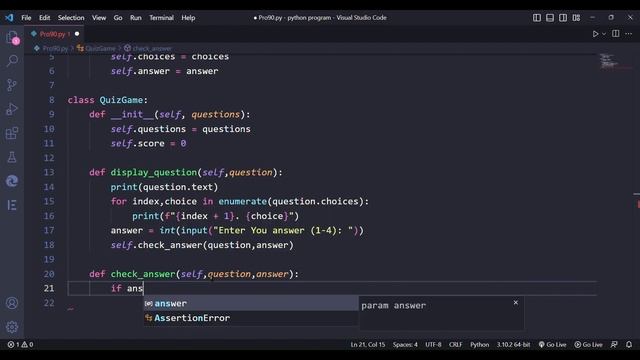Screen dimensions: 640x360
Task: Toggle secondary side bar layout icon
Action: point(563,18)
